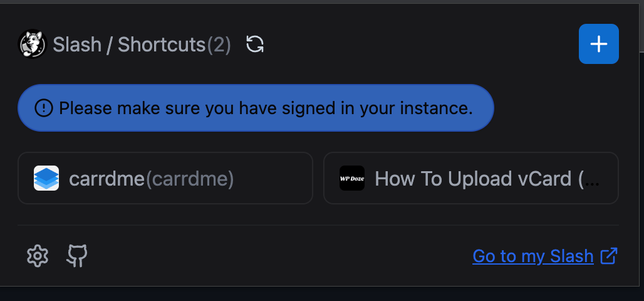Click the "How To Upload vCard" title text

[472, 179]
